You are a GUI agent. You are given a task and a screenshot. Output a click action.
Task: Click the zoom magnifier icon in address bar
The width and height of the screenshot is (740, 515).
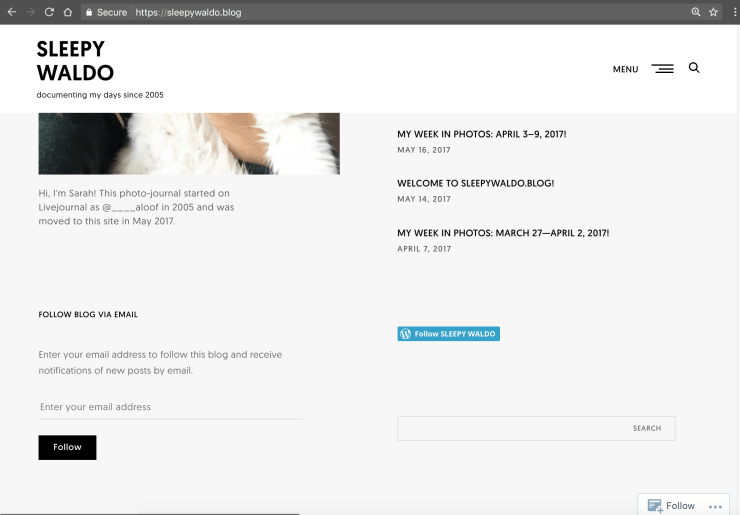(696, 12)
